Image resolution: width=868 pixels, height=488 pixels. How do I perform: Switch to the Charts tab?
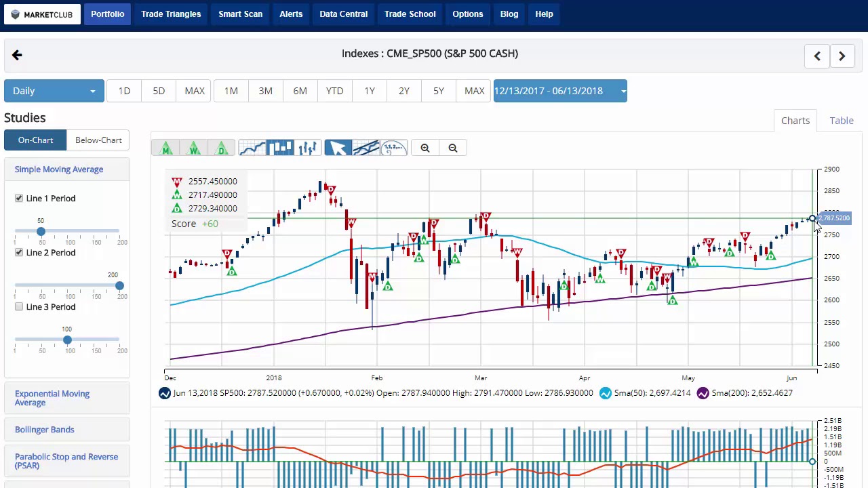795,121
